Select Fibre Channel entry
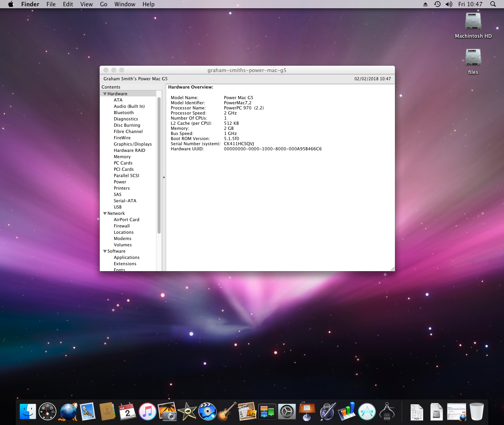The image size is (504, 425). tap(128, 131)
